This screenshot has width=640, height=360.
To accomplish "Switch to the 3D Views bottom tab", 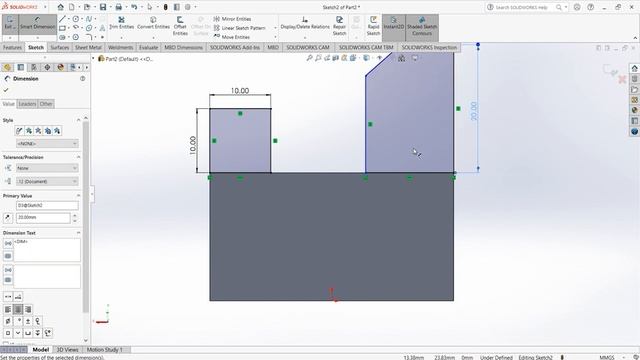I will (67, 350).
